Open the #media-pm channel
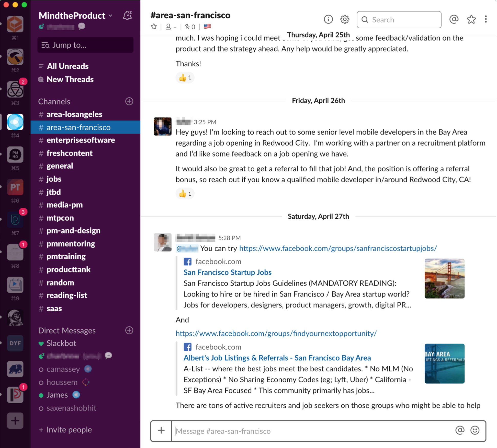This screenshot has height=448, width=497. coord(85,205)
